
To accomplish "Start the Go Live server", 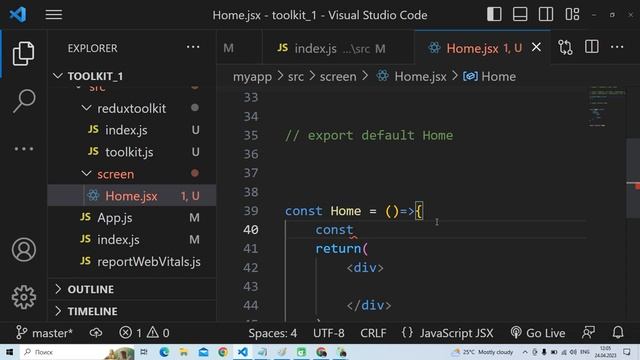I will click(538, 333).
